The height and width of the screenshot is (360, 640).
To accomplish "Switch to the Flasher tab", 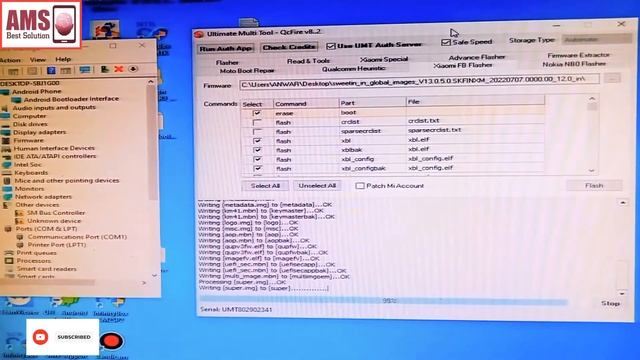I will tap(227, 62).
